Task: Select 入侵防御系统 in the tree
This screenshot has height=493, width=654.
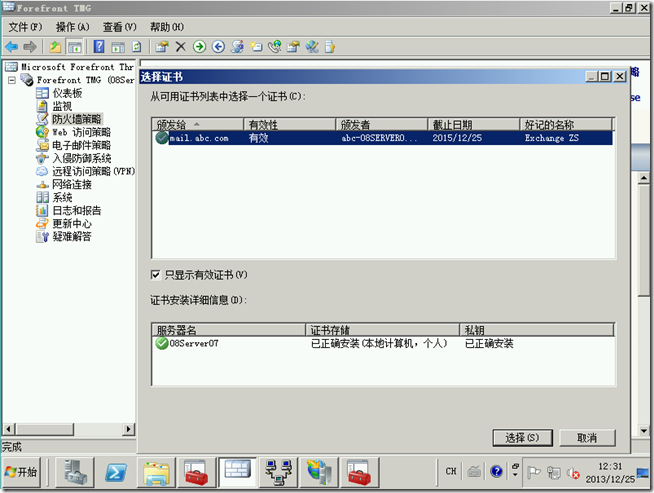Action: (x=81, y=158)
